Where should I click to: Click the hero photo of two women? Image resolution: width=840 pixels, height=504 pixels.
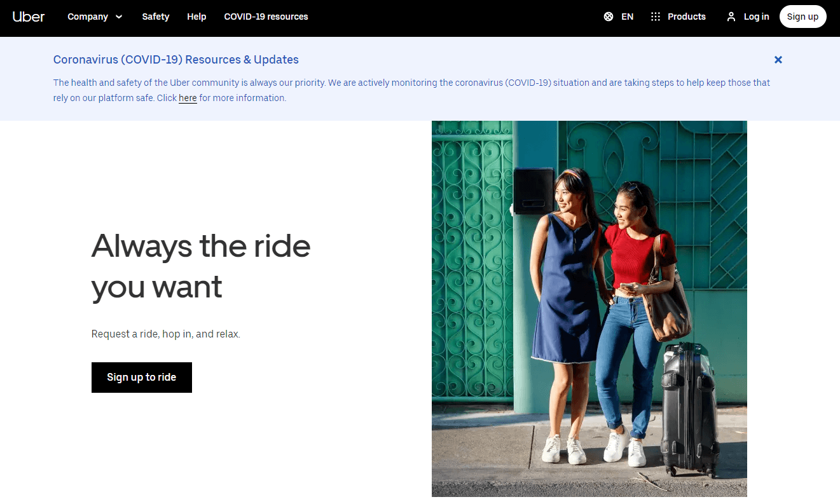(x=589, y=309)
